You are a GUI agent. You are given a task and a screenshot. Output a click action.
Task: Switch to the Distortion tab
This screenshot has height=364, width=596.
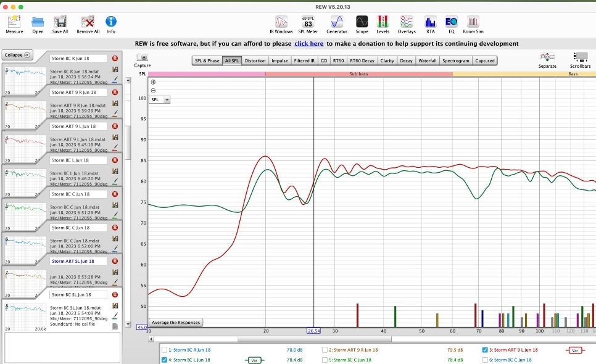tap(255, 60)
